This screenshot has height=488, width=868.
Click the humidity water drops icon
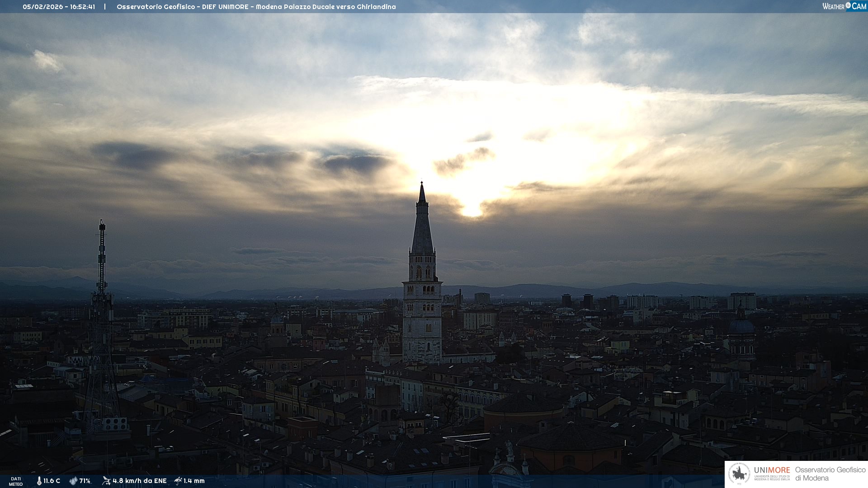click(x=73, y=481)
